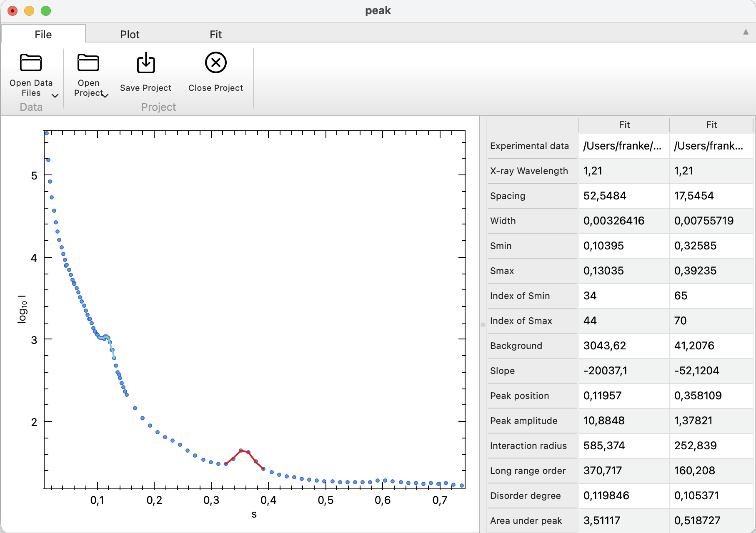This screenshot has height=533, width=756.
Task: Select the File tab
Action: click(x=43, y=35)
